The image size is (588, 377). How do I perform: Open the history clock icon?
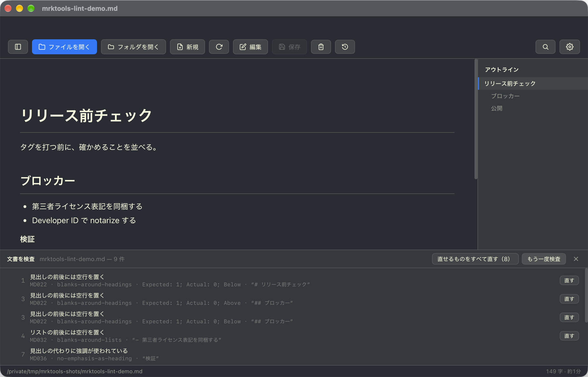point(345,47)
